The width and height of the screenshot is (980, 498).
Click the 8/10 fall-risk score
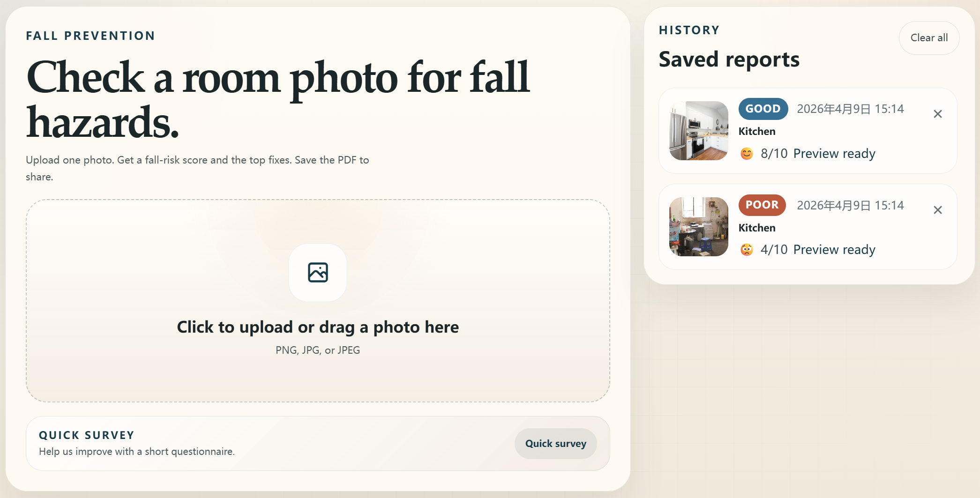click(773, 153)
